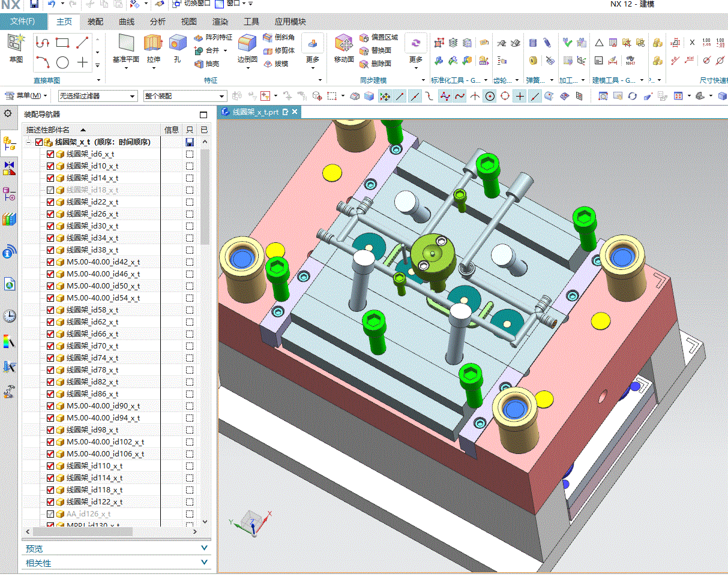The width and height of the screenshot is (728, 583).
Task: Uncheck M5.00-40.00_id90_x_t component checkbox
Action: [50, 406]
